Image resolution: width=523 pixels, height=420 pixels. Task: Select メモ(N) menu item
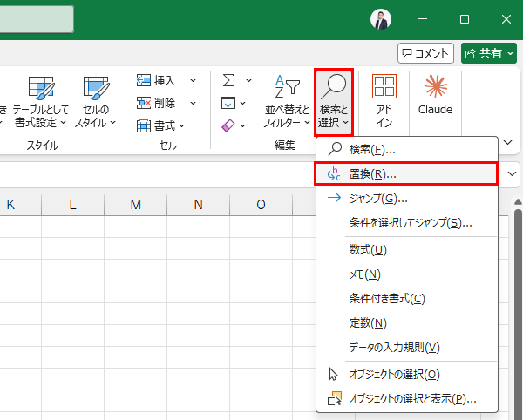pyautogui.click(x=407, y=274)
